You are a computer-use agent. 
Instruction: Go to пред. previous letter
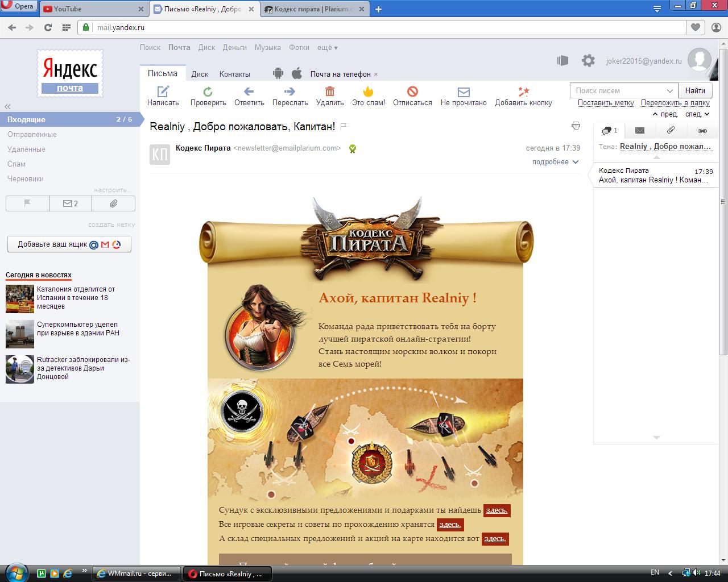click(x=665, y=114)
